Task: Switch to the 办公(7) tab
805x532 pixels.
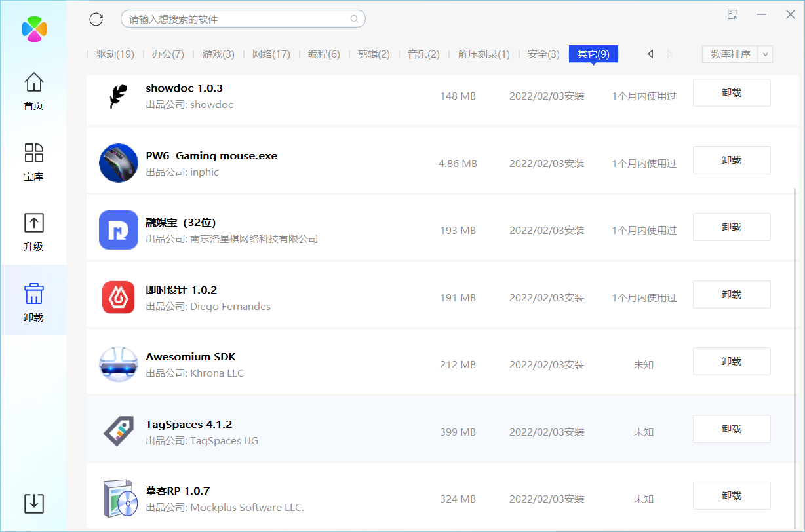Action: click(168, 54)
